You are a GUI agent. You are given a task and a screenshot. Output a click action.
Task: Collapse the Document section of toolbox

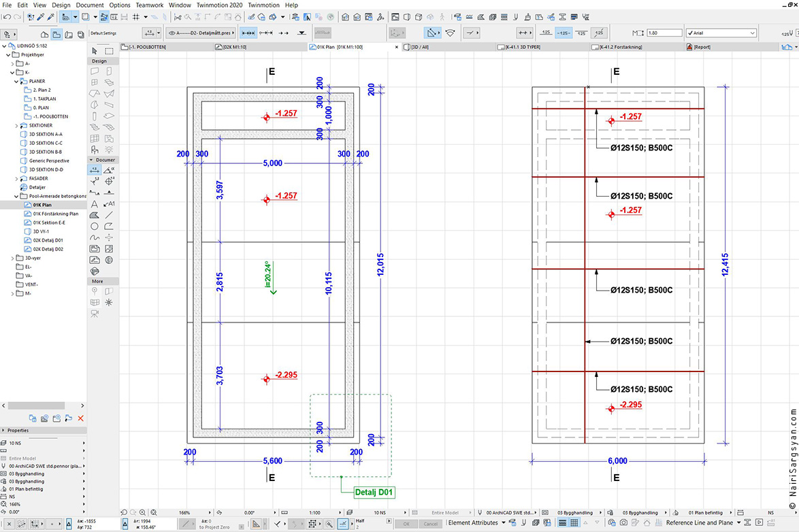point(92,159)
